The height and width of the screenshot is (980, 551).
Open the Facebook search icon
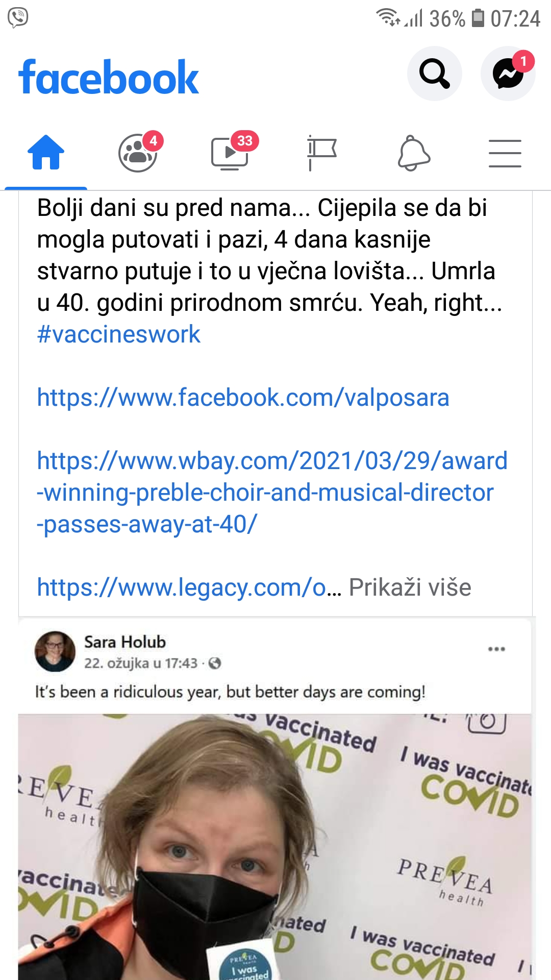pos(435,73)
